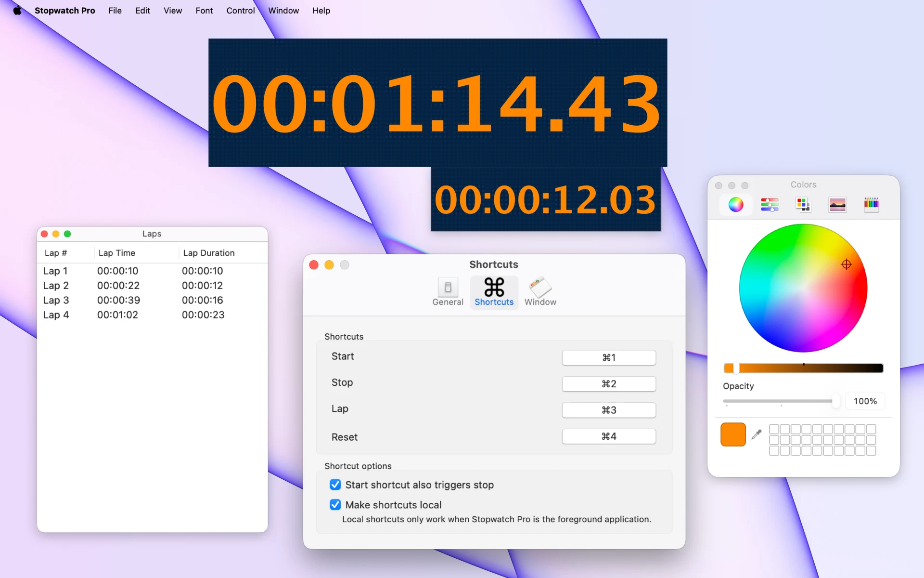Open the Control menu

[241, 11]
